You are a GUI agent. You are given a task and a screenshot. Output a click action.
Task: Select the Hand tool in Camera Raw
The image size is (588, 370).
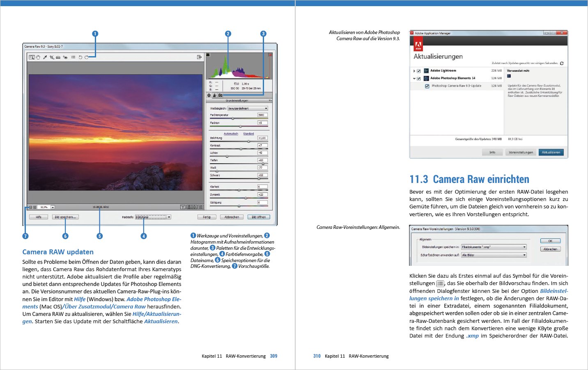[x=38, y=57]
